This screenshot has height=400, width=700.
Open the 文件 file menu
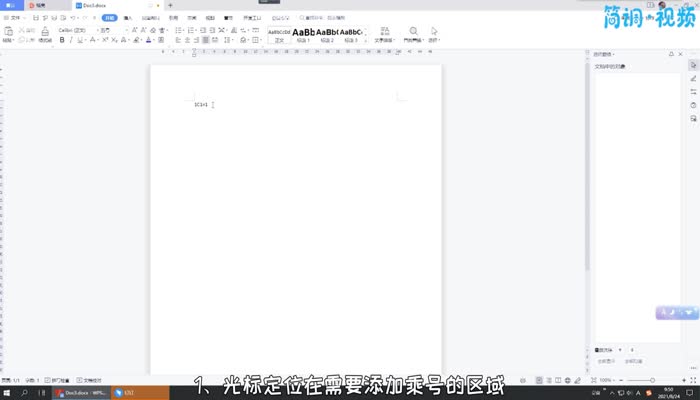[15, 18]
